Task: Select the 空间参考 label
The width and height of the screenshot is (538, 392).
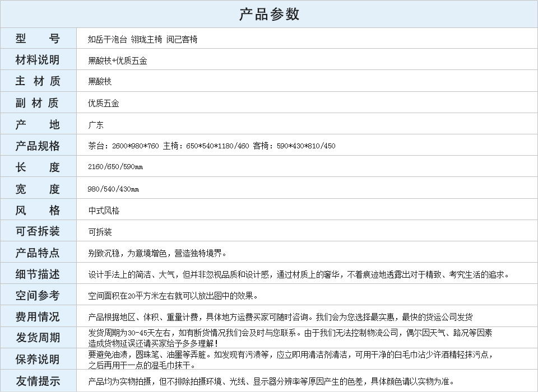Action: click(x=38, y=295)
